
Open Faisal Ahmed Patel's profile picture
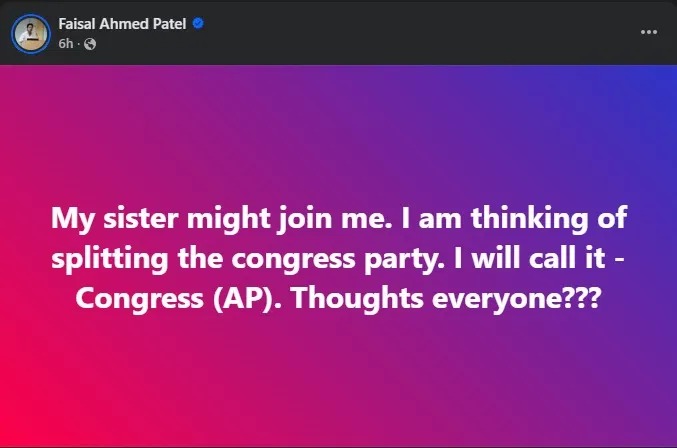tap(31, 33)
